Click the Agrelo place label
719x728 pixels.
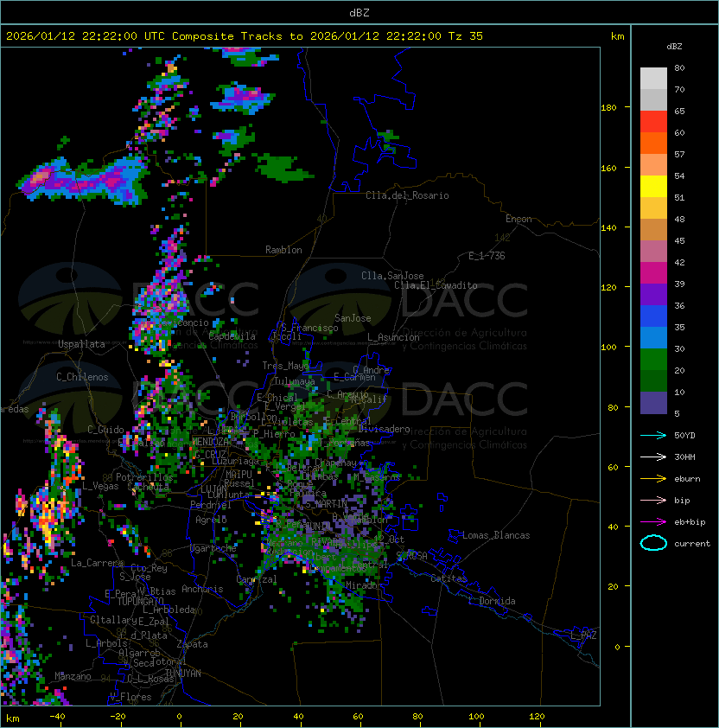tap(211, 520)
